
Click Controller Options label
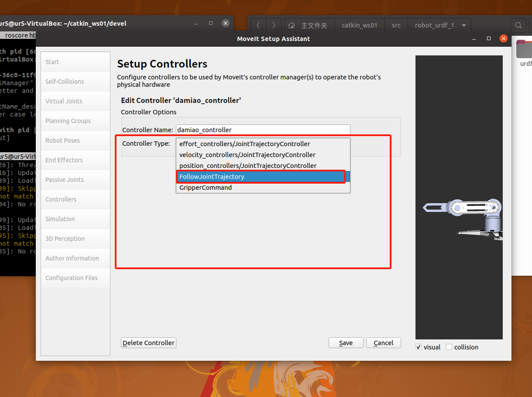(149, 112)
